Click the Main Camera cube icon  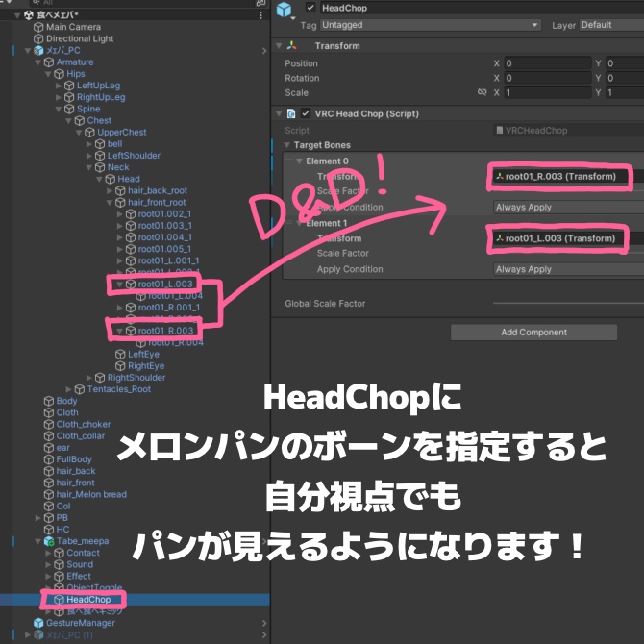38,27
